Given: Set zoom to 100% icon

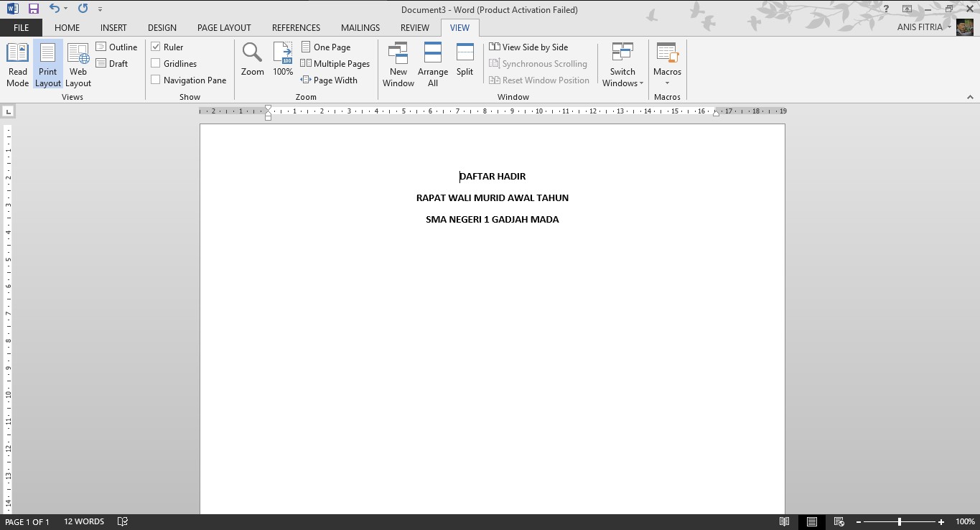Looking at the screenshot, I should pos(283,59).
